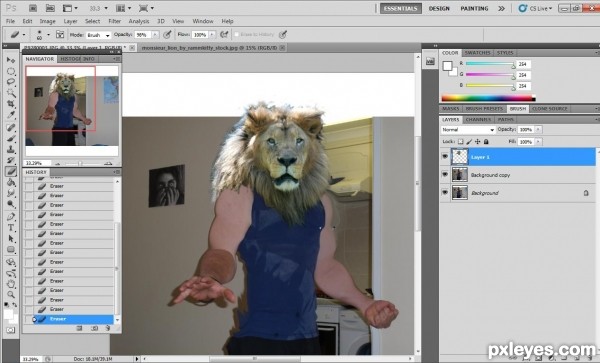Select the Pen tool
Viewport: 600px width, 363px height.
[x=11, y=216]
